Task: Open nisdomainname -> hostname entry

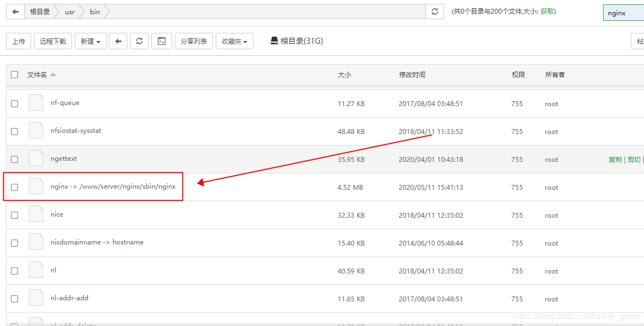Action: pyautogui.click(x=97, y=242)
